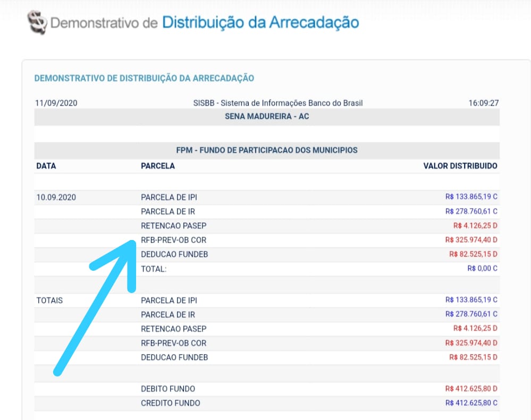The image size is (531, 420).
Task: Select the 'DEMONSTRATIVO DE DISTRIBUIÇÃO DA ARRECADAÇÃO' section heading
Action: [x=144, y=78]
